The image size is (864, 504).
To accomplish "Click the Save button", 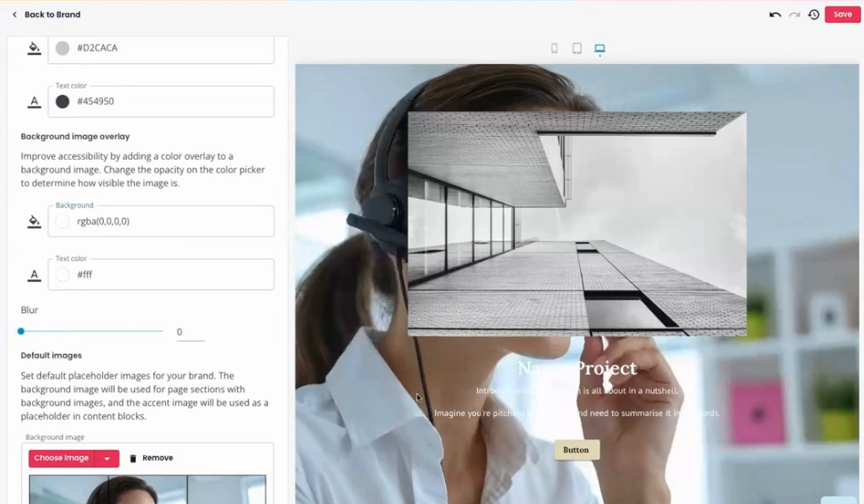I will pyautogui.click(x=843, y=14).
